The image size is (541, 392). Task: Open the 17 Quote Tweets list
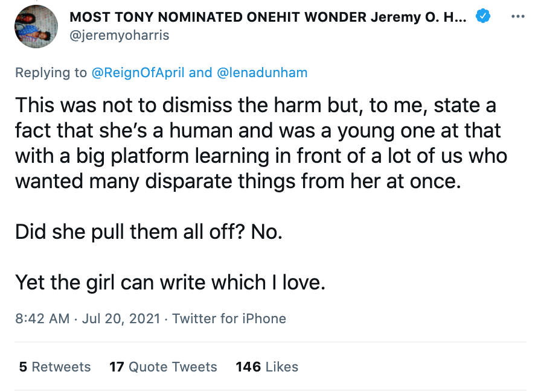click(163, 367)
